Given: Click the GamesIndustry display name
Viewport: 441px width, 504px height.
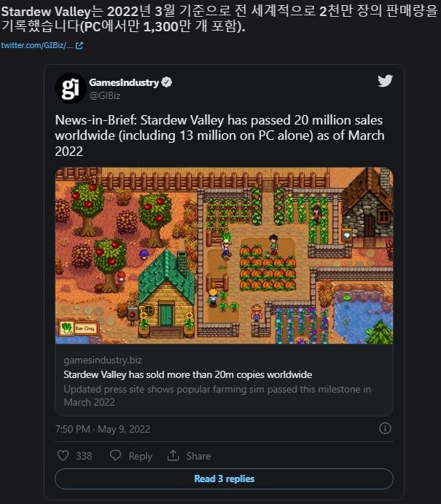Looking at the screenshot, I should tap(123, 83).
